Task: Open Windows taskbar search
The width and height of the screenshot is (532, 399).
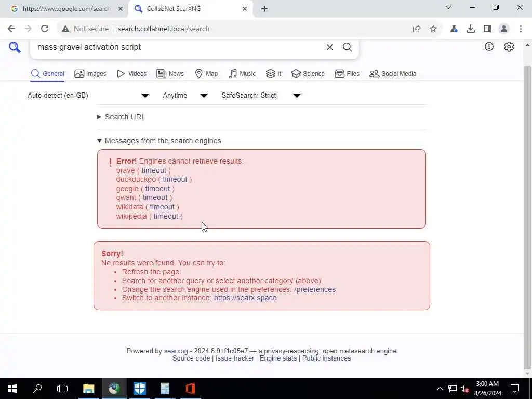Action: coord(37,389)
